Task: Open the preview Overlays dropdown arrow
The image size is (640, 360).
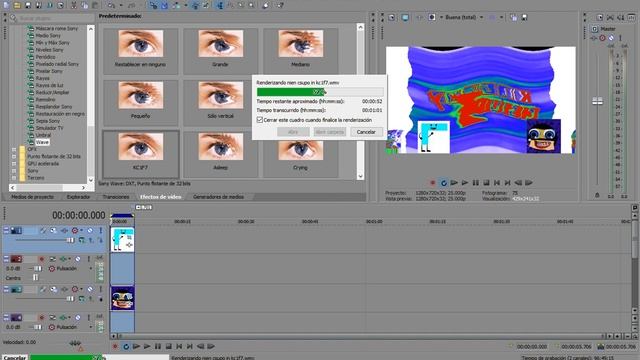Action: pyautogui.click(x=502, y=18)
